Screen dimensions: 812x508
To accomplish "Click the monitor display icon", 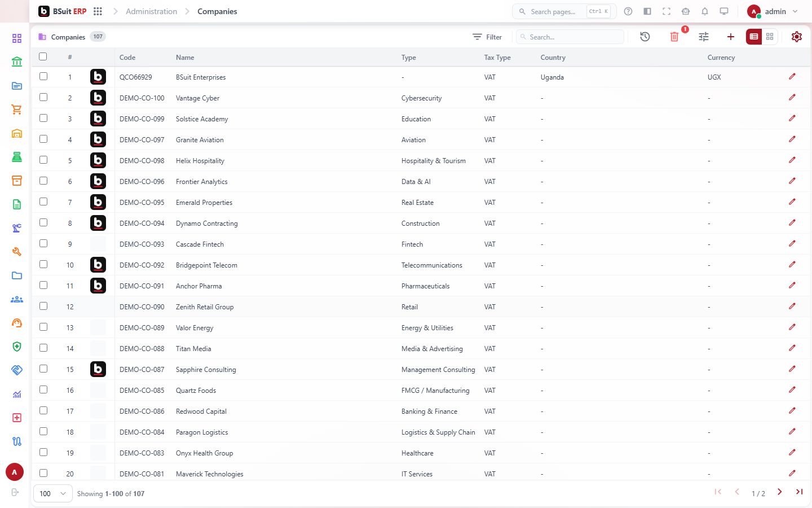I will click(724, 11).
